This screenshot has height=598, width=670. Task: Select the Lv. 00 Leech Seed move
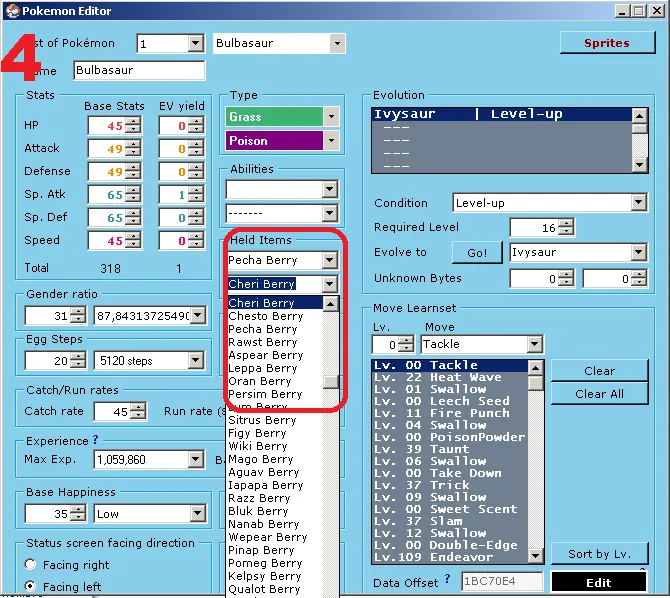click(x=450, y=401)
